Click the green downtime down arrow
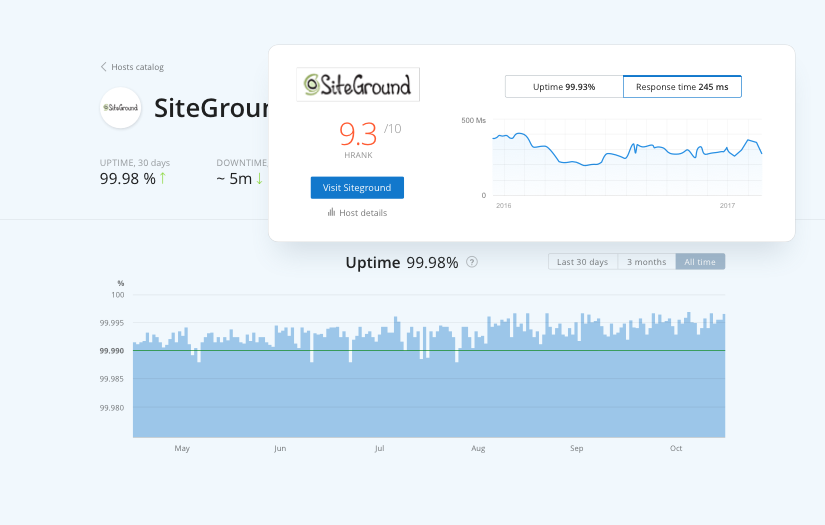This screenshot has height=525, width=825. pyautogui.click(x=259, y=178)
